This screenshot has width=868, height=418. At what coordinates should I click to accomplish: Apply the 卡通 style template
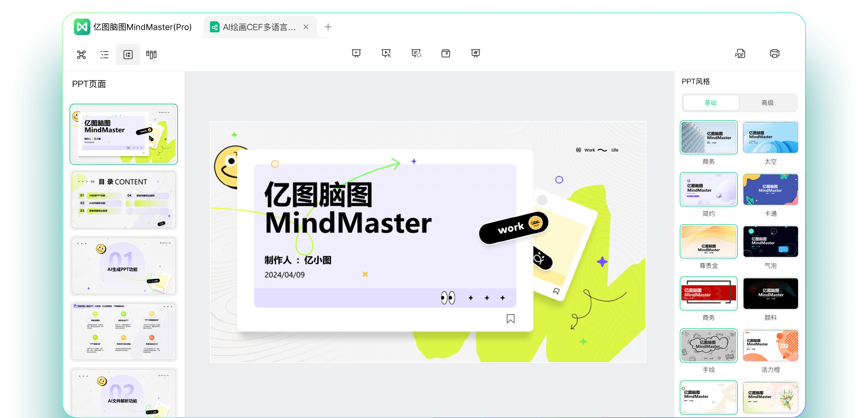(770, 189)
